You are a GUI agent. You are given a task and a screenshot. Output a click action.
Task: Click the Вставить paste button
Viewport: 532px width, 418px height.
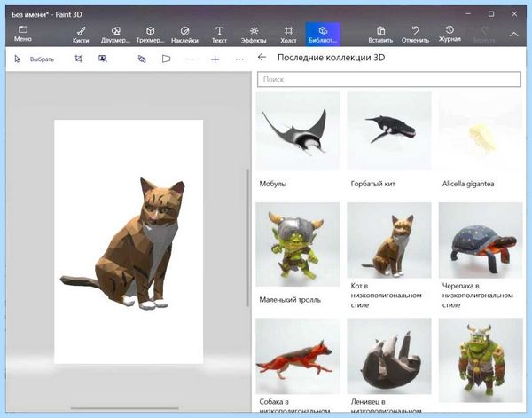point(380,35)
